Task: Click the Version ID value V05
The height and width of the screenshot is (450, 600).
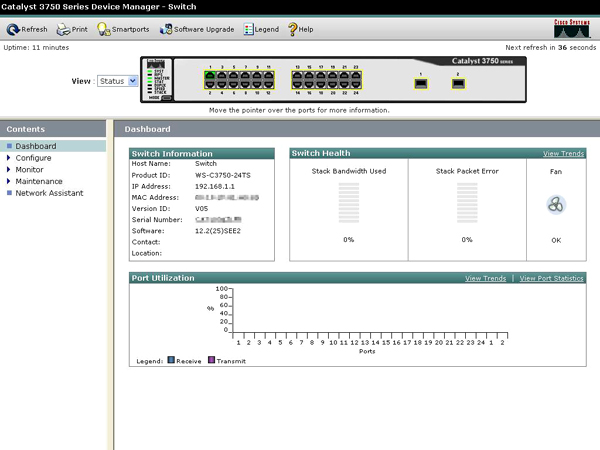Action: point(201,209)
